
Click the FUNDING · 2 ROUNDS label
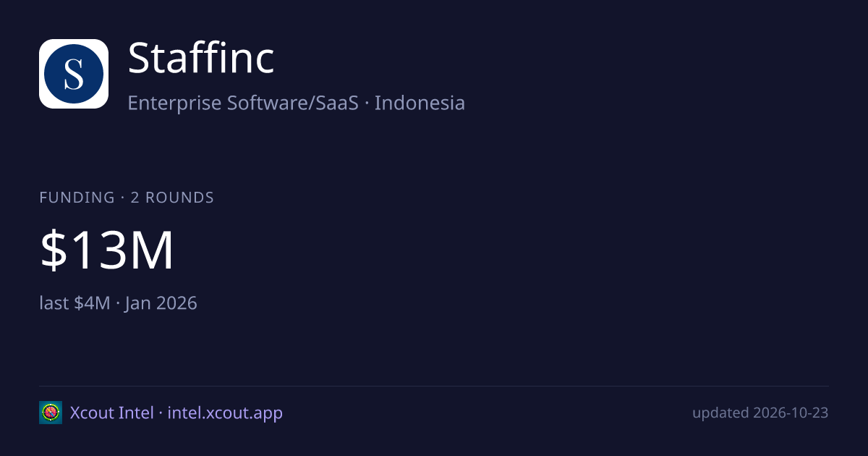pos(127,198)
